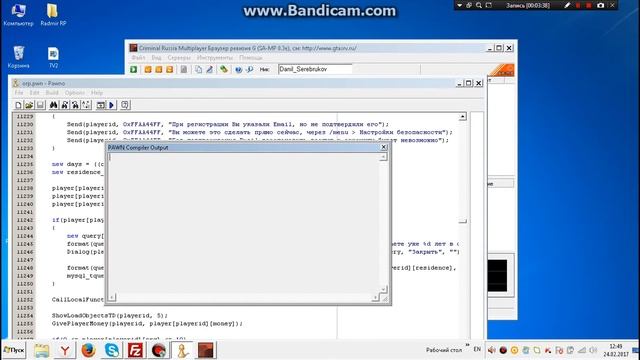Click the Go to line icon in Pawno
The width and height of the screenshot is (640, 360).
coord(87,105)
